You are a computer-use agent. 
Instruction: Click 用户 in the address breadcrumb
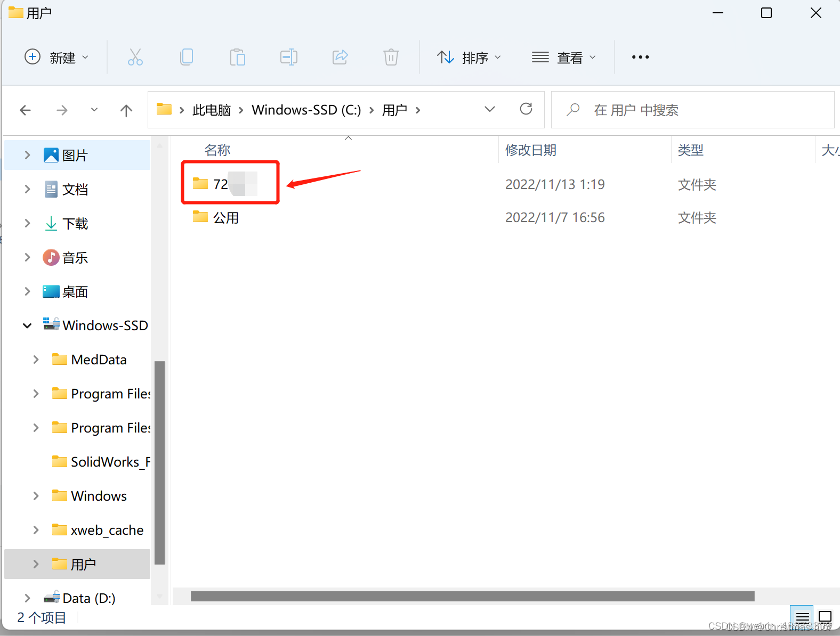click(395, 110)
